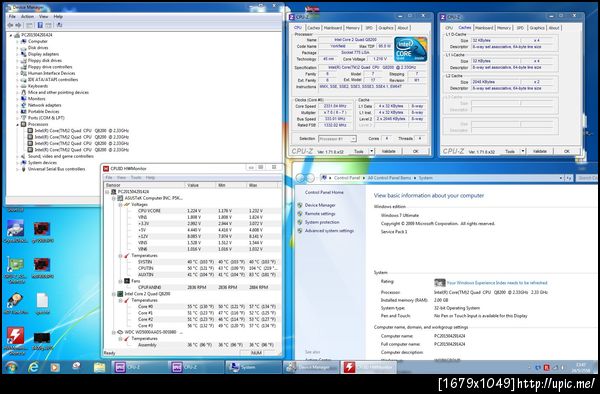Open Windows Explorer folder in the taskbar
This screenshot has height=394, width=600.
pos(99,367)
